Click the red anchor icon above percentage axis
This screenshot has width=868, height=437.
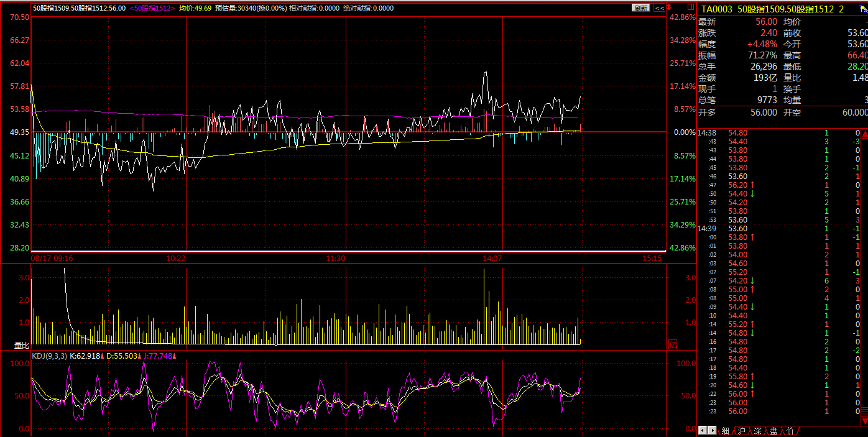(670, 7)
